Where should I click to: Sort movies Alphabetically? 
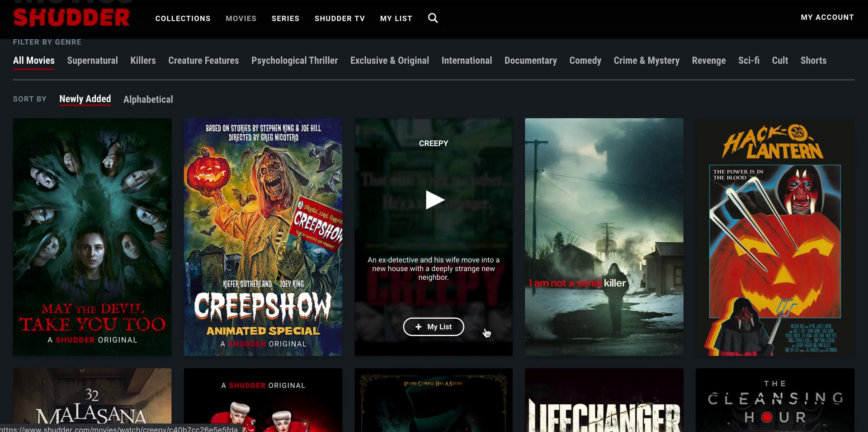148,99
